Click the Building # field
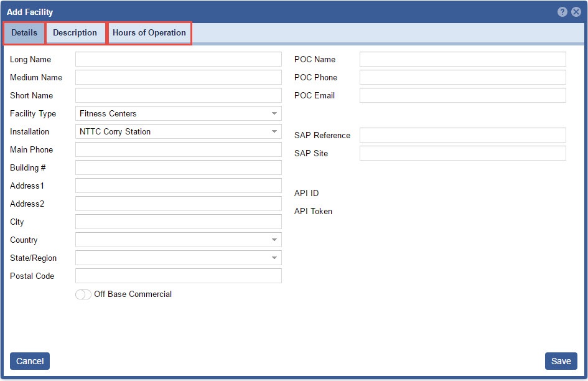This screenshot has width=588, height=381. (178, 167)
